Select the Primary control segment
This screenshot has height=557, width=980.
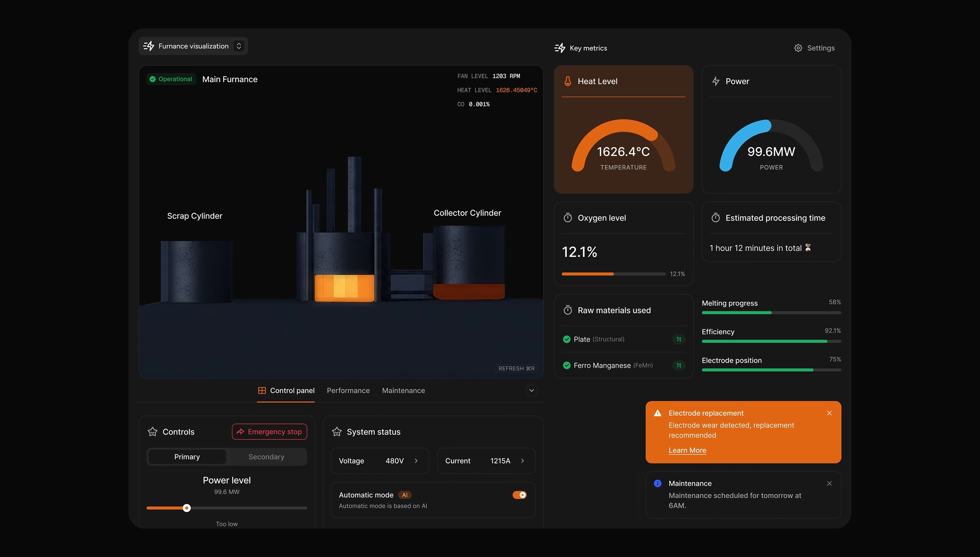(187, 457)
